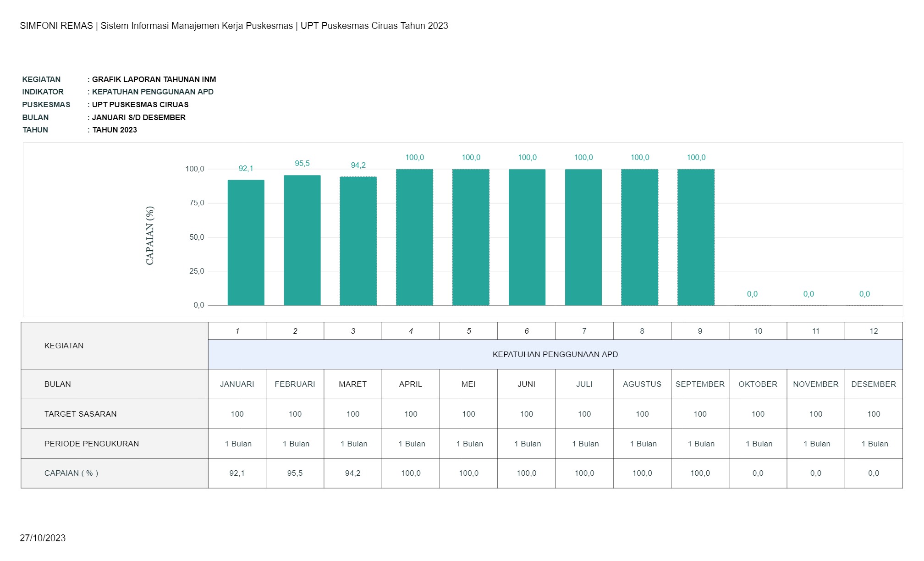The height and width of the screenshot is (561, 924).
Task: Click the KEPATUHAN PENGGUNAAN APD header row
Action: 555,354
